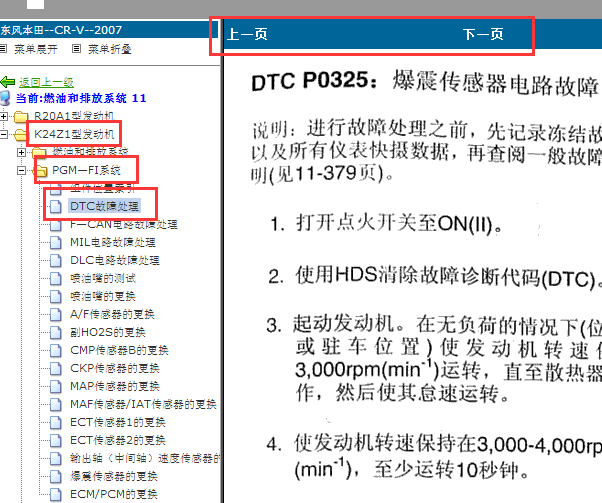The height and width of the screenshot is (503, 602).
Task: Click document icon beside 爆震传感器的更换
Action: pos(56,477)
